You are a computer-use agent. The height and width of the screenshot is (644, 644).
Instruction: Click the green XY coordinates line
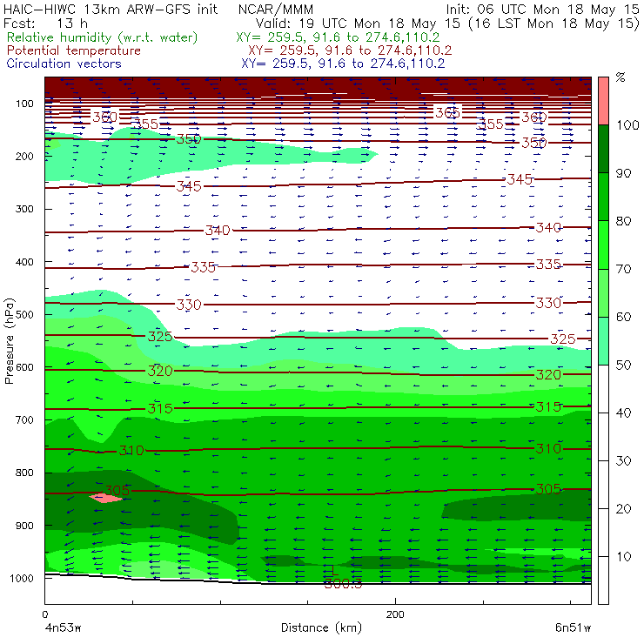[338, 37]
